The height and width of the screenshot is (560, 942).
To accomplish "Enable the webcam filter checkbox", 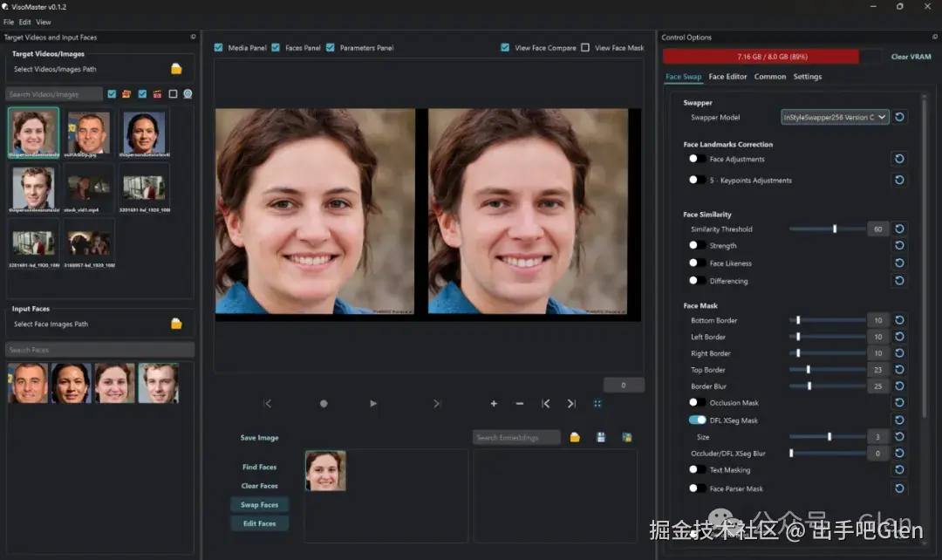I will pyautogui.click(x=173, y=93).
